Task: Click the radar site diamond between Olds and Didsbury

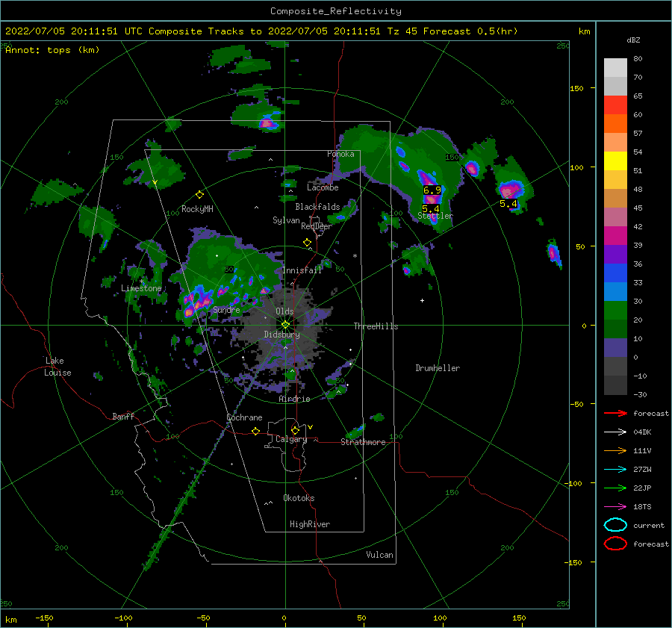Action: tap(285, 325)
